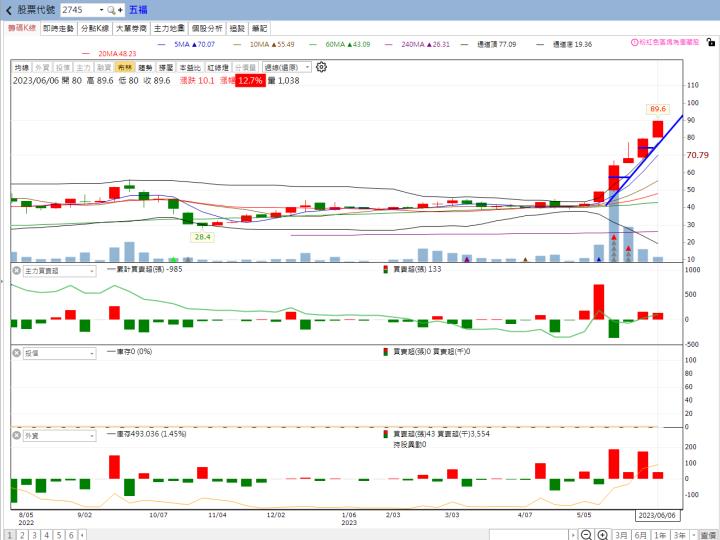This screenshot has height=540, width=720.
Task: Click the magnifier search icon beside stock code
Action: pyautogui.click(x=110, y=9)
